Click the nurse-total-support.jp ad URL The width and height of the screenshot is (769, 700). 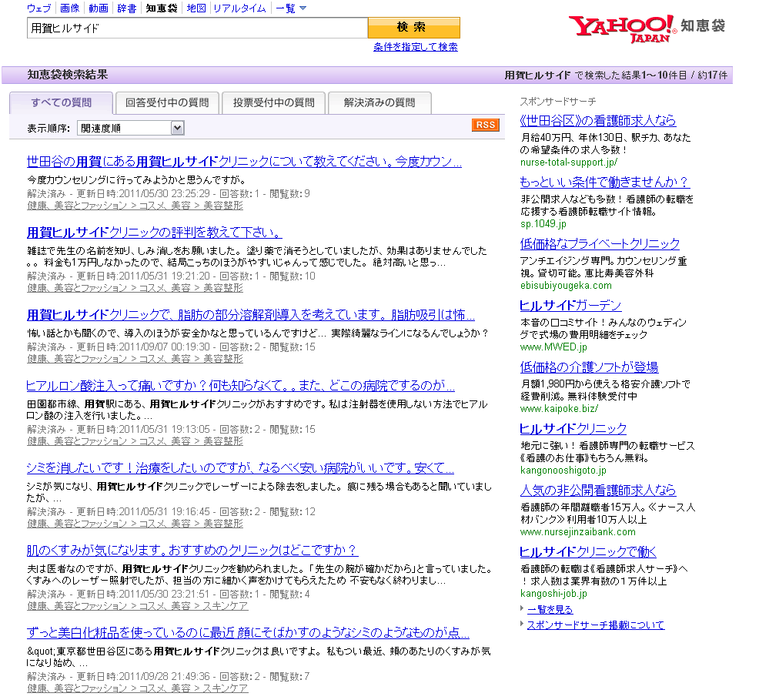pos(568,162)
